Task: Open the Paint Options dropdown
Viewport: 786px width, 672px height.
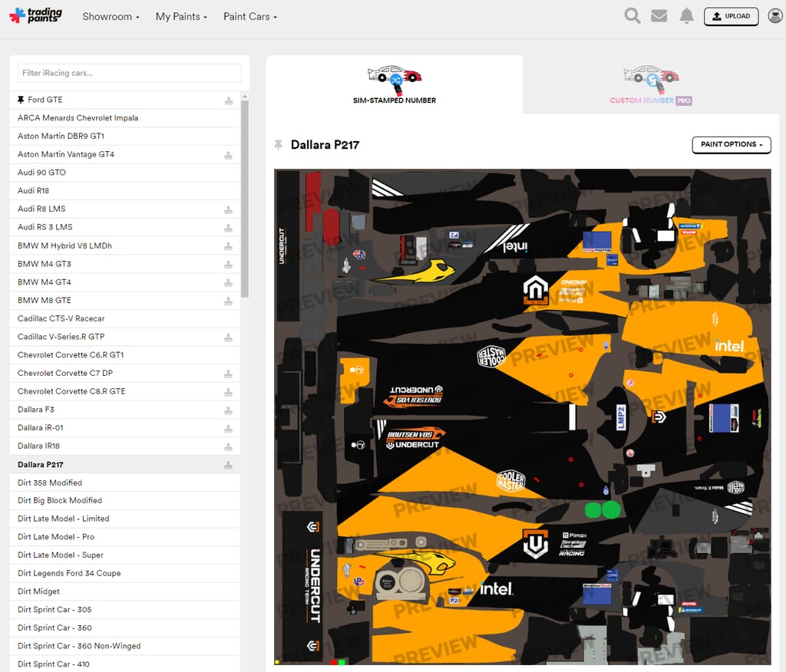Action: (x=732, y=144)
